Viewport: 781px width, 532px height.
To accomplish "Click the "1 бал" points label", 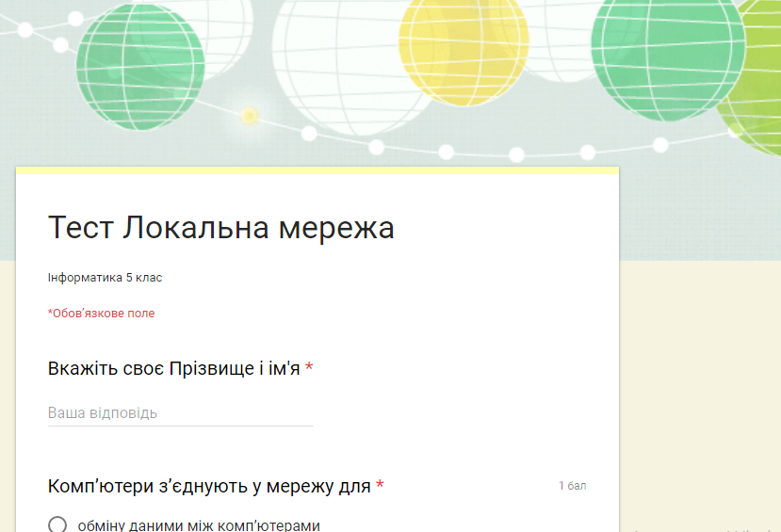I will click(x=572, y=486).
